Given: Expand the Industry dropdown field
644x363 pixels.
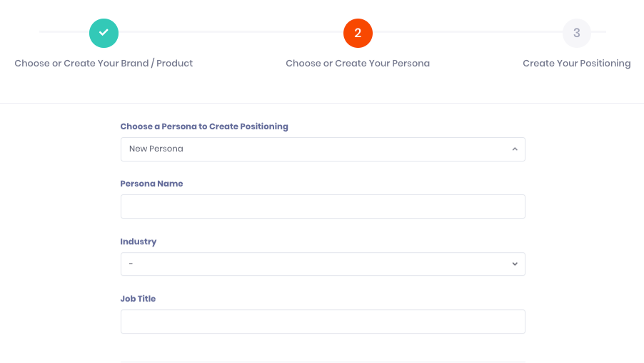Looking at the screenshot, I should tap(323, 264).
